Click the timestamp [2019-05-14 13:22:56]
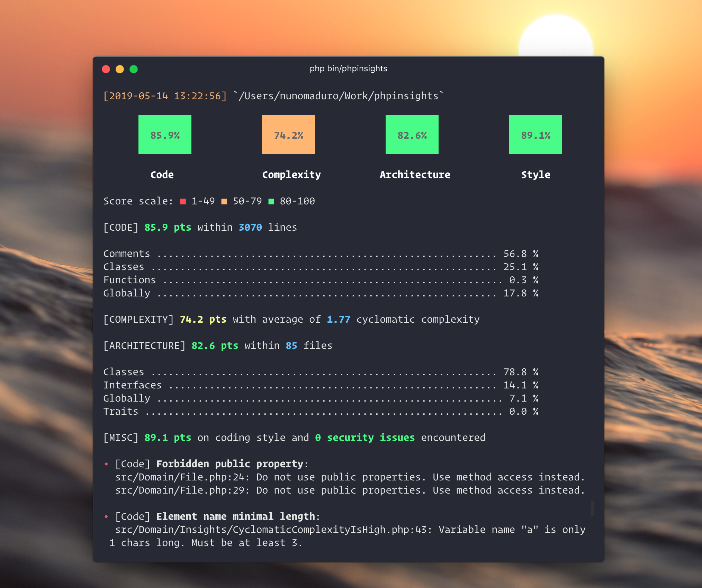Screen dimensions: 702x588 tap(165, 96)
